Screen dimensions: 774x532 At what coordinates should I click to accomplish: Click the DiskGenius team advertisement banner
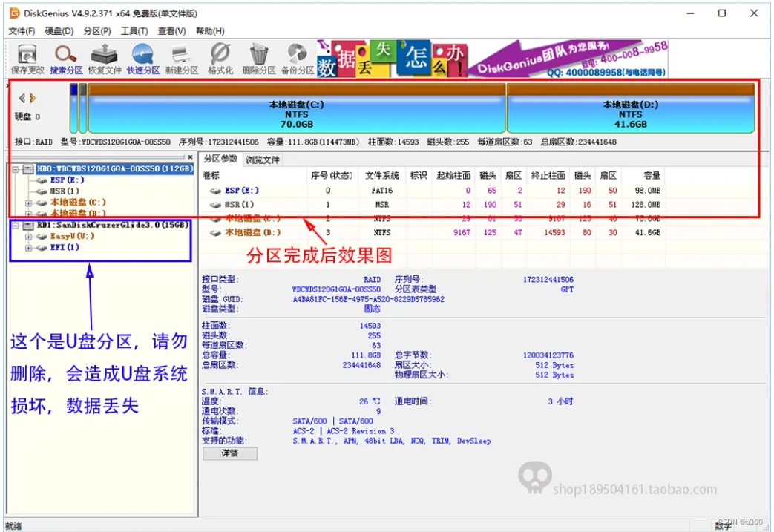(568, 59)
